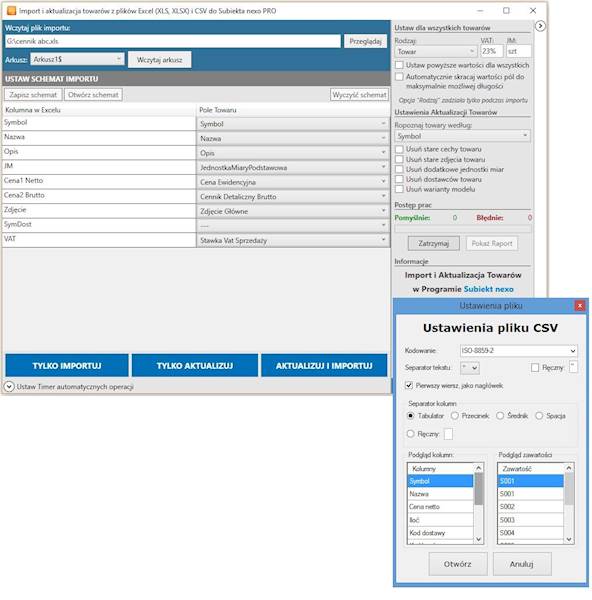This screenshot has height=600, width=592.
Task: Select the Średnik column separator
Action: pyautogui.click(x=500, y=416)
